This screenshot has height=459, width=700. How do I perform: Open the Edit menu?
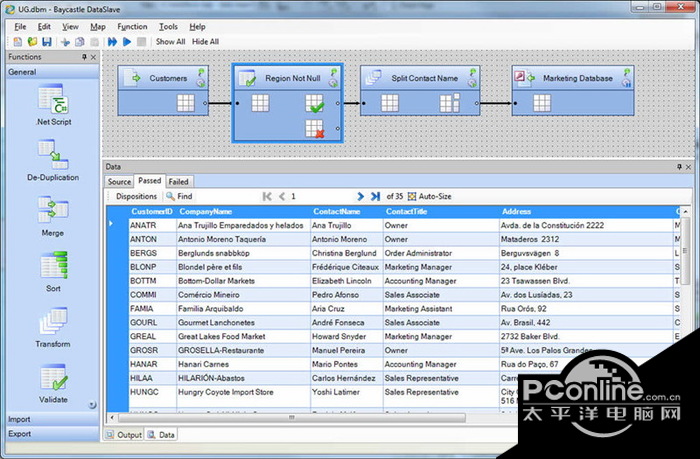[44, 27]
